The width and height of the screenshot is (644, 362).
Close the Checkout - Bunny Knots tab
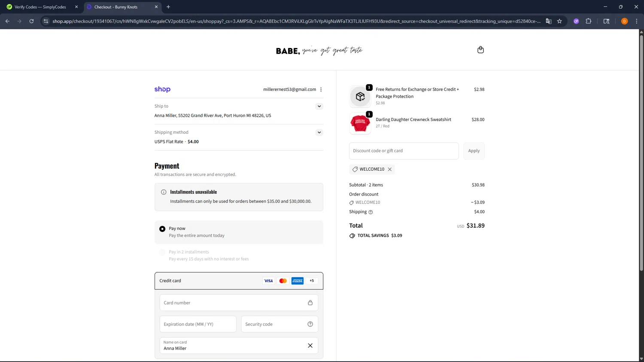(x=156, y=7)
